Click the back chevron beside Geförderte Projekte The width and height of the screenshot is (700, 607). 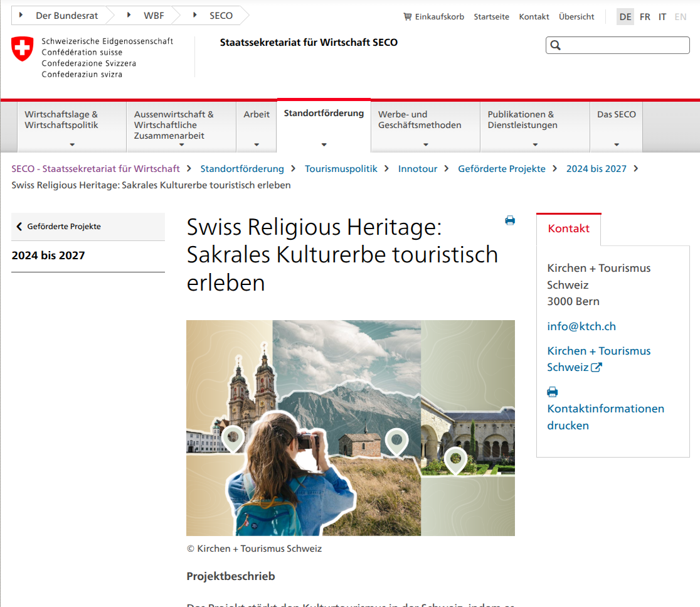click(19, 227)
